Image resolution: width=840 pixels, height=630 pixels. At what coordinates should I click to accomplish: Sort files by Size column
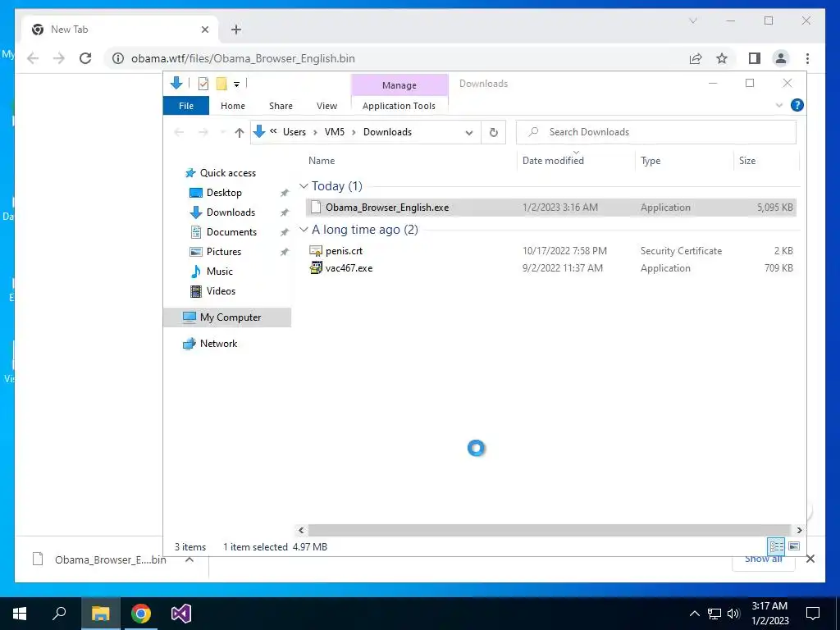[746, 161]
